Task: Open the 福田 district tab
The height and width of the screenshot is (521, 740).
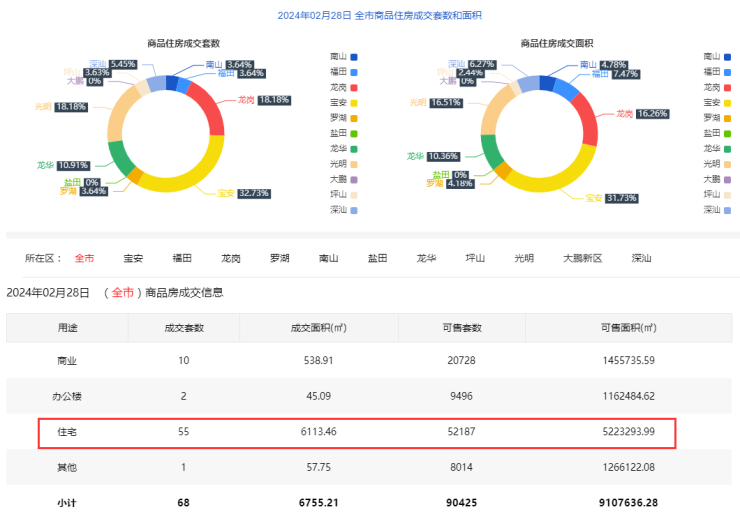Action: [x=182, y=258]
